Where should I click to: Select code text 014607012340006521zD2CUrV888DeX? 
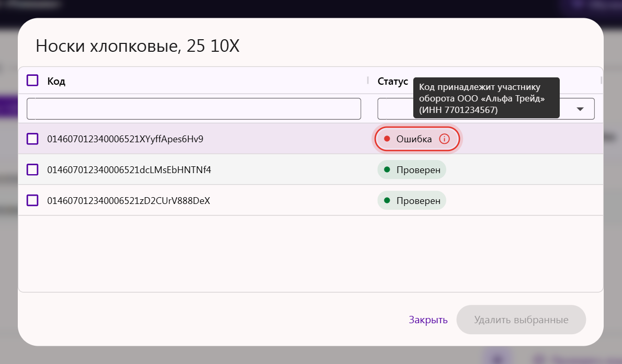(129, 201)
